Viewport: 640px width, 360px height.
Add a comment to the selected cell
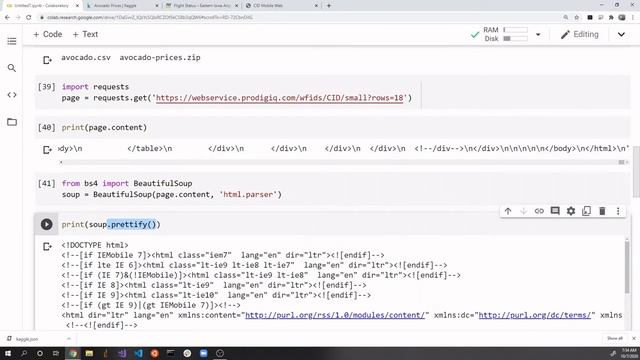pos(555,211)
